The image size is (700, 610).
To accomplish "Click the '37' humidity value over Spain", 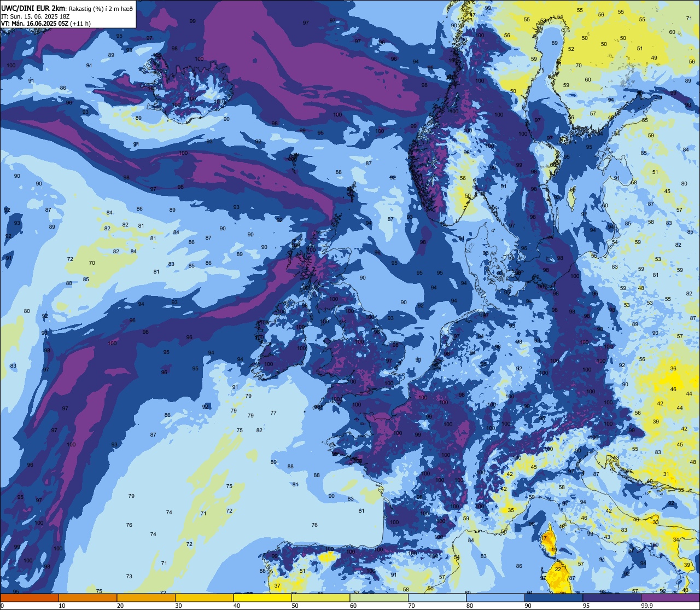I will [x=277, y=586].
